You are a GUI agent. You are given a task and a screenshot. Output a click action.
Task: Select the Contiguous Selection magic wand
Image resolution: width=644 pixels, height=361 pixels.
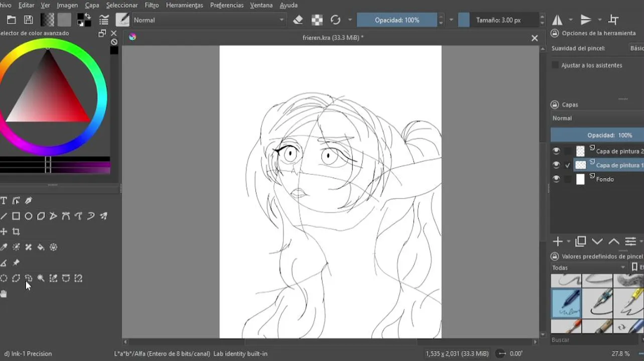41,278
